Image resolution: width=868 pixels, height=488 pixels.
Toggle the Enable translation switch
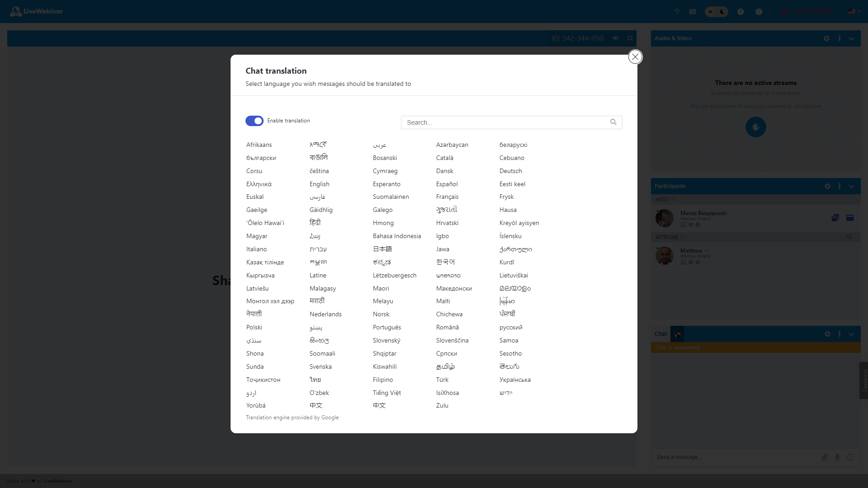point(255,121)
